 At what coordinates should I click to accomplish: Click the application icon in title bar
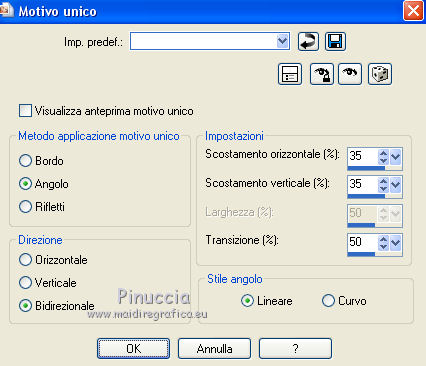(x=6, y=10)
